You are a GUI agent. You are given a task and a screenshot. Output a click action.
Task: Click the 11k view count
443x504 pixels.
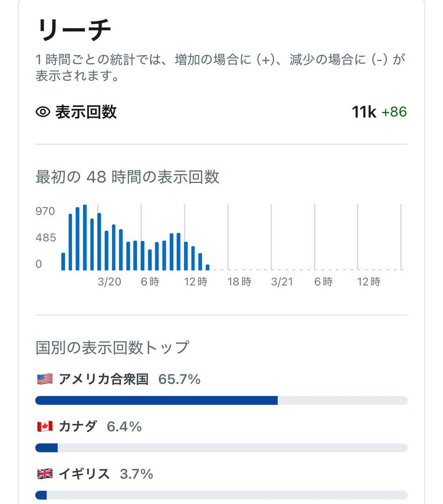[364, 112]
